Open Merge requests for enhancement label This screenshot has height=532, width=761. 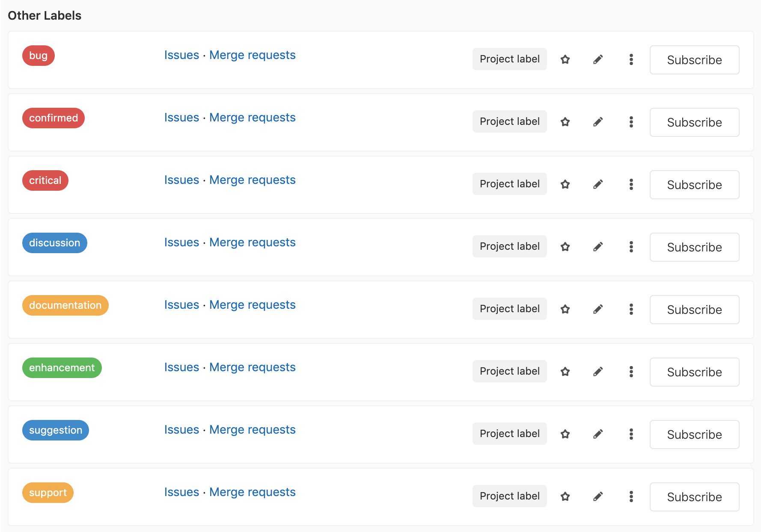click(x=252, y=367)
